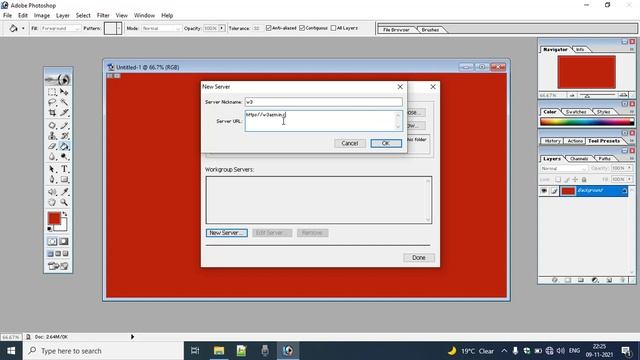
Task: Open the Fill dropdown in options bar
Action: pos(60,29)
